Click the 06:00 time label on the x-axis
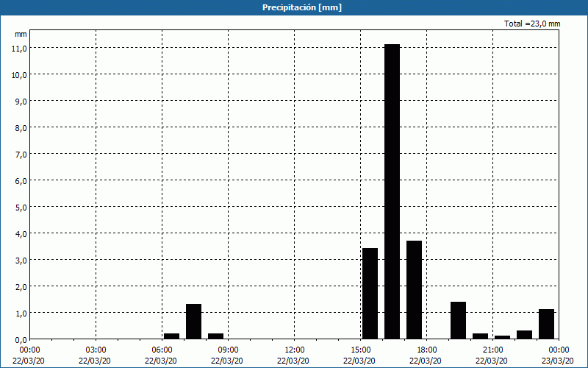588x368 pixels. click(162, 350)
